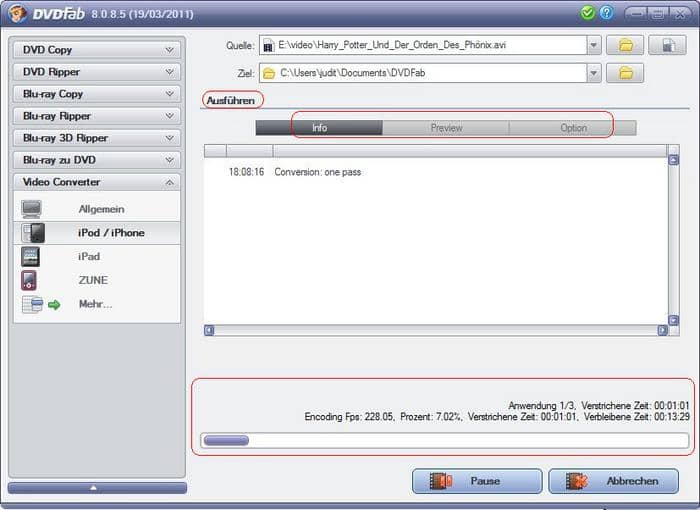700x510 pixels.
Task: Click the Pause button
Action: pyautogui.click(x=477, y=481)
